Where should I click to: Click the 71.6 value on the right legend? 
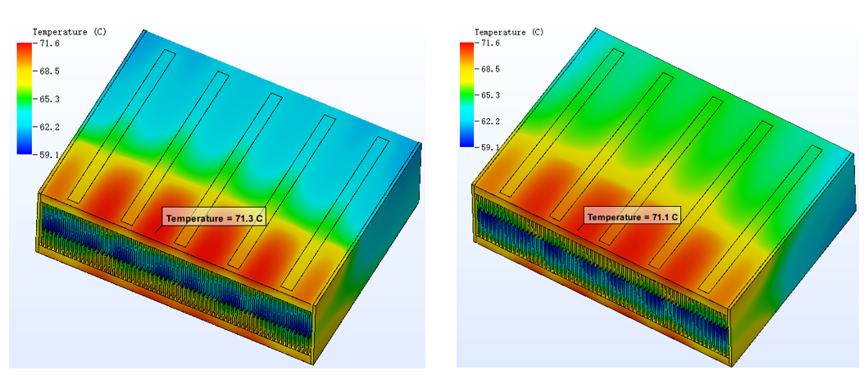pos(489,43)
